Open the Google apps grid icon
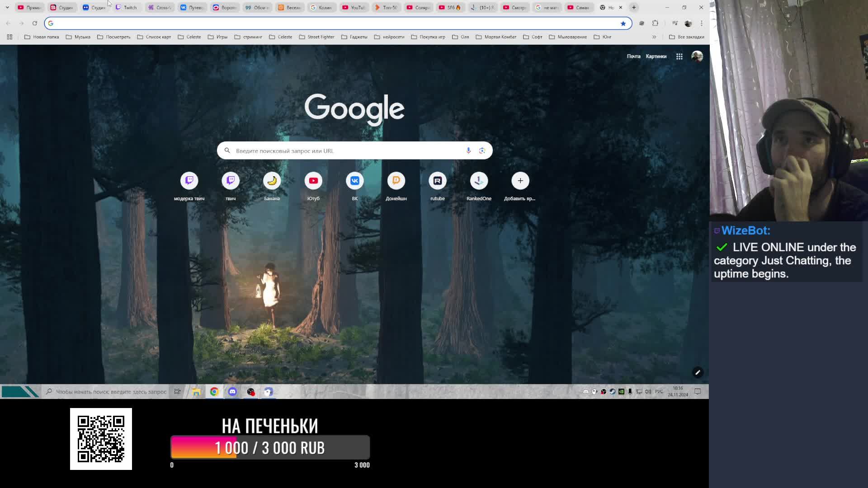Viewport: 868px width, 488px height. [679, 56]
